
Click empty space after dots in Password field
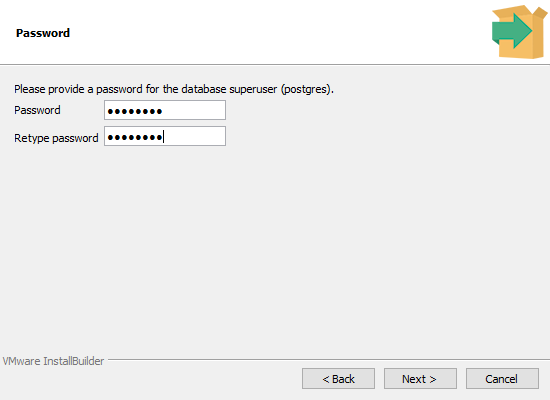pyautogui.click(x=193, y=110)
